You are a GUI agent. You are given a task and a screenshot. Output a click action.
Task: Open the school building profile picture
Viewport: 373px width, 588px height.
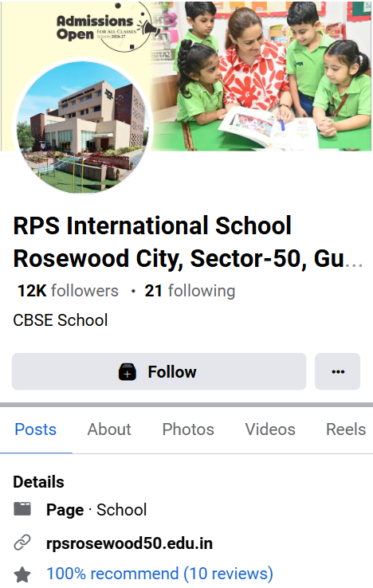pos(83,127)
